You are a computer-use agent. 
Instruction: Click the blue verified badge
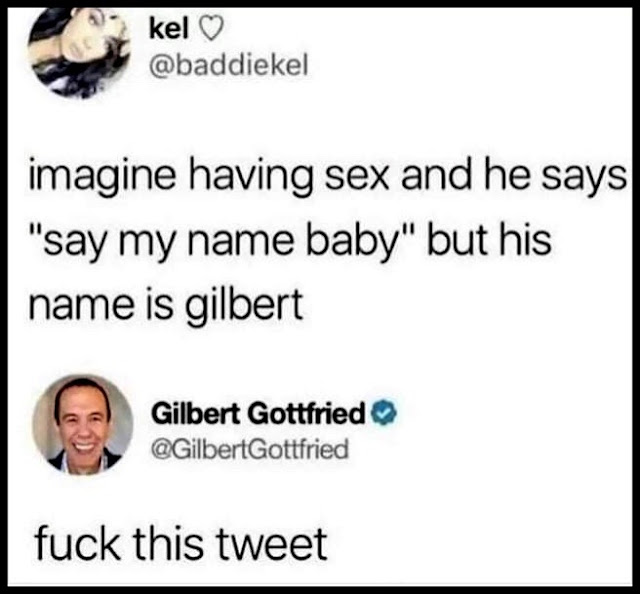(x=383, y=413)
